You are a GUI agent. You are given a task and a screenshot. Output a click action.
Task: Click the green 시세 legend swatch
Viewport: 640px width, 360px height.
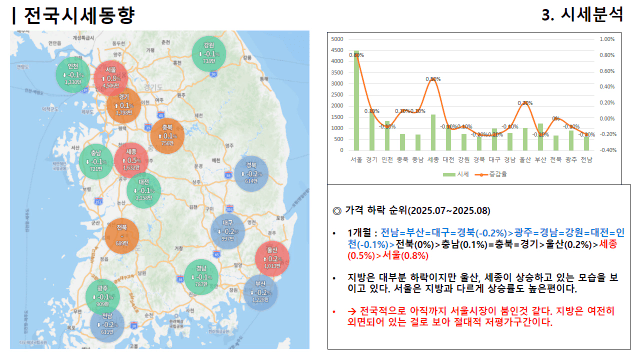[x=449, y=175]
